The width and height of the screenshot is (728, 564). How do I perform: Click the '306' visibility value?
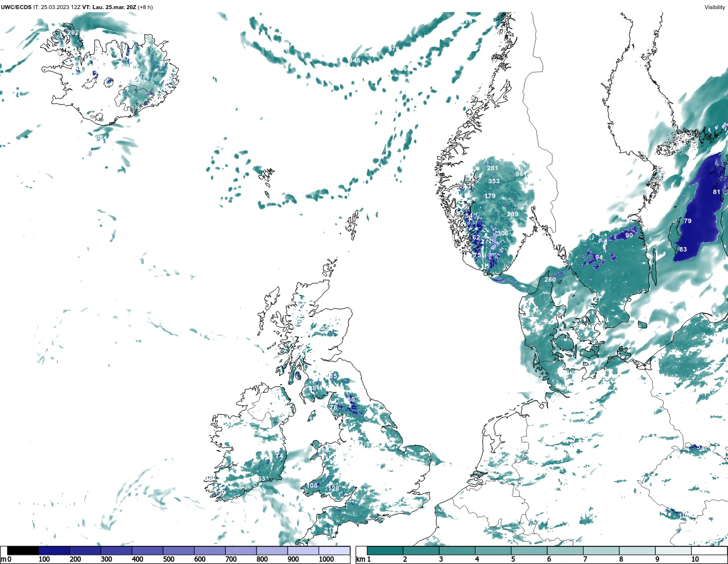[503, 233]
